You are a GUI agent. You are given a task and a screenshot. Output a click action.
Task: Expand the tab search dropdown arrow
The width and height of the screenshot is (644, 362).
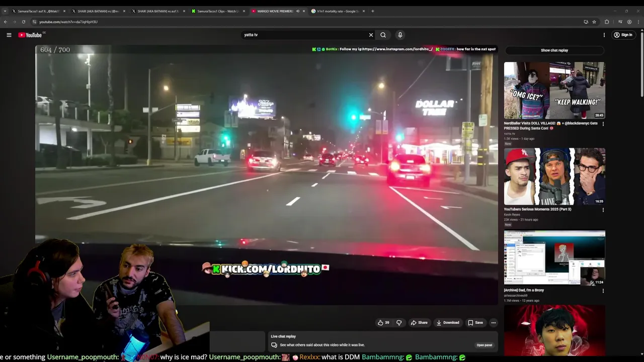[x=5, y=11]
